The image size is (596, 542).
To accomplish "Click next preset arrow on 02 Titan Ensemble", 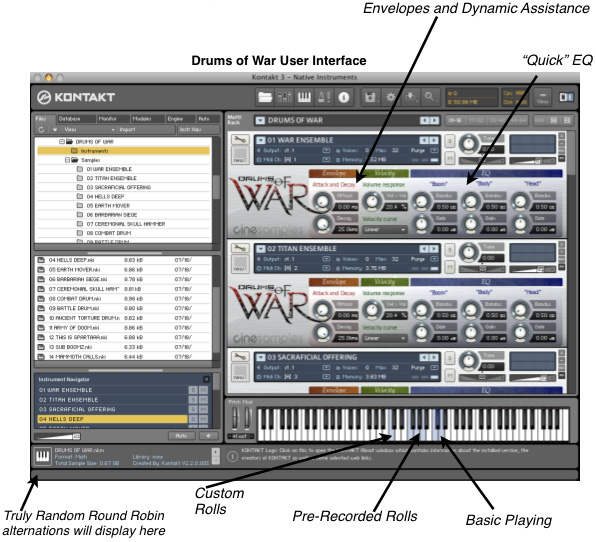I will (434, 249).
